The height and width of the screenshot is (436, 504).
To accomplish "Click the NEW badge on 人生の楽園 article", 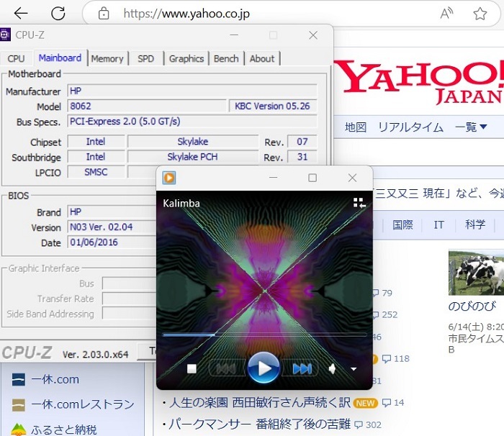I will (x=366, y=403).
